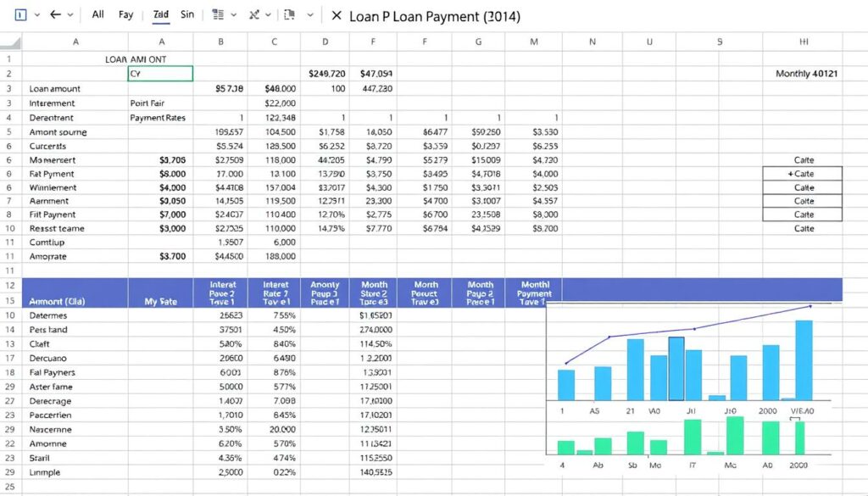Select column S header
Image resolution: width=868 pixels, height=496 pixels.
(x=719, y=42)
